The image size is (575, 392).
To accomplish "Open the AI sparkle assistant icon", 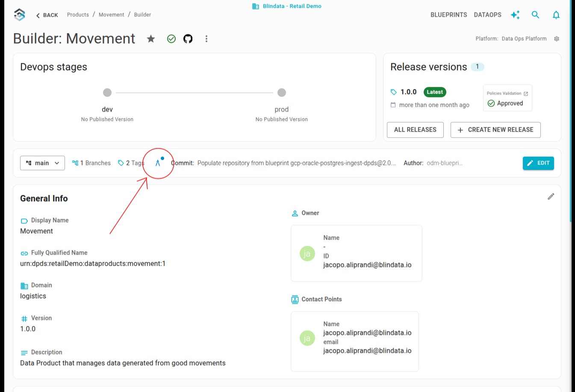I will click(515, 15).
